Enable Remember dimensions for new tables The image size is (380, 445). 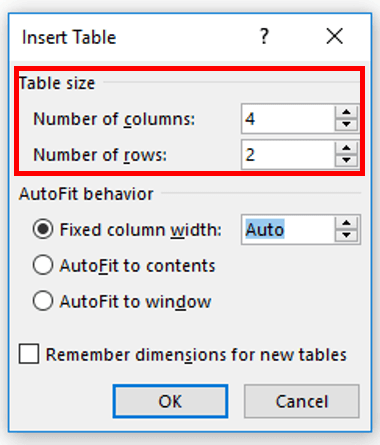coord(29,354)
